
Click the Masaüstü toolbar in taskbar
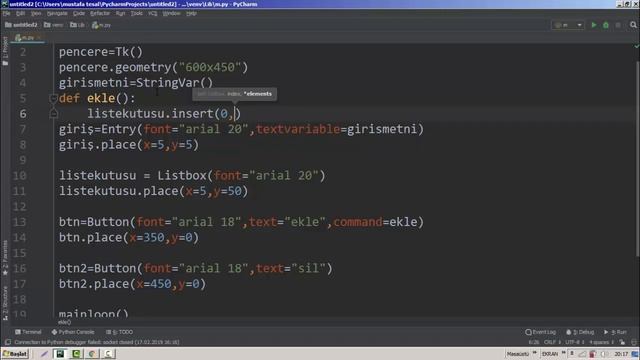pyautogui.click(x=518, y=354)
